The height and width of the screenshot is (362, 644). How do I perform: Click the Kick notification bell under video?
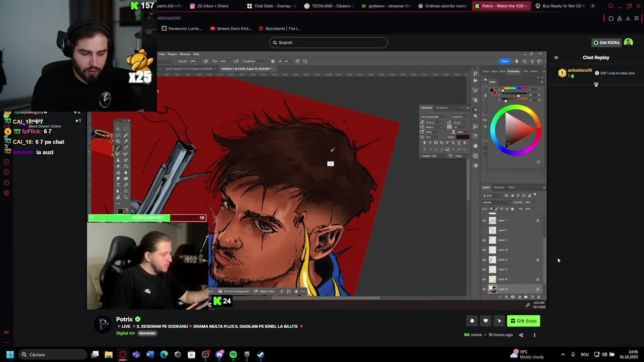click(x=472, y=321)
